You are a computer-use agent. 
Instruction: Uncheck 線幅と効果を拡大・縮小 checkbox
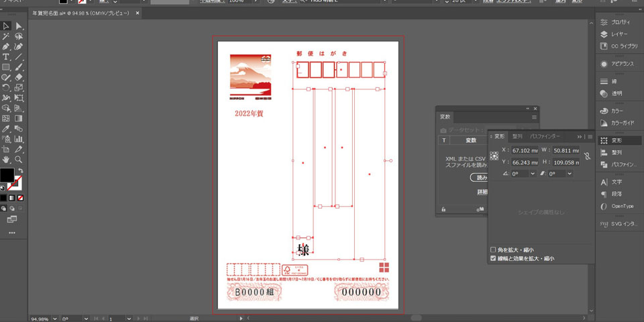(494, 258)
